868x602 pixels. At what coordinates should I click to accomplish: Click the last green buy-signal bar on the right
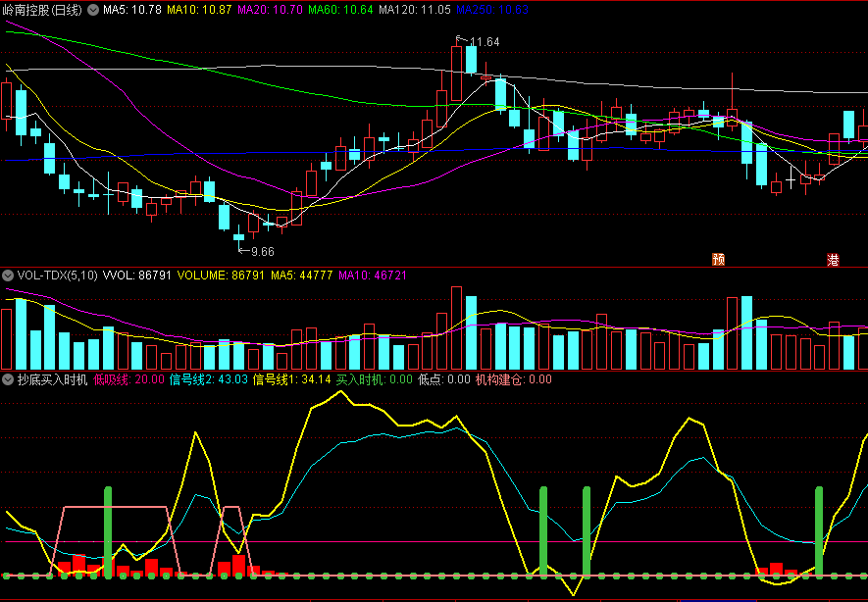coord(819,532)
